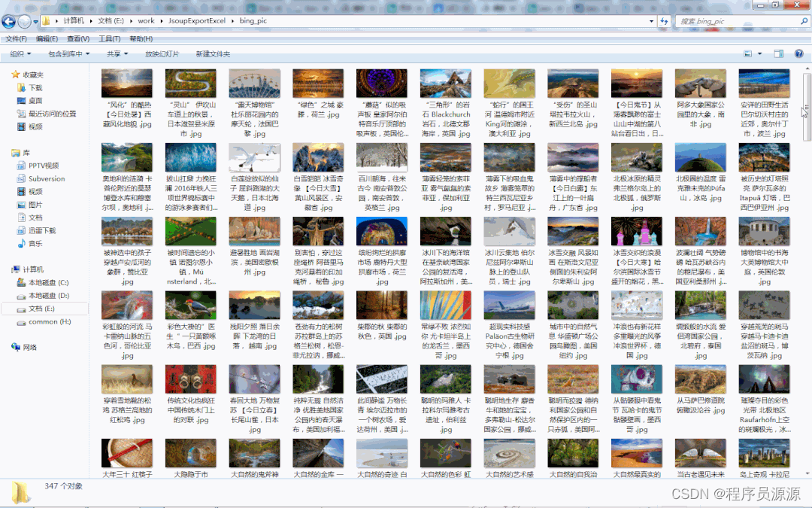Open 图片 library in sidebar
Viewport: 812px width, 508px height.
29,205
